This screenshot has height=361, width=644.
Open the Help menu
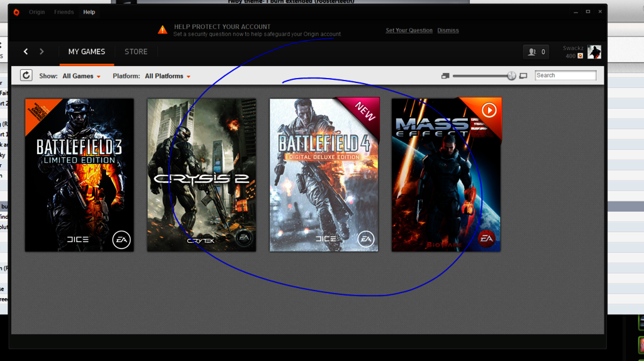tap(89, 12)
